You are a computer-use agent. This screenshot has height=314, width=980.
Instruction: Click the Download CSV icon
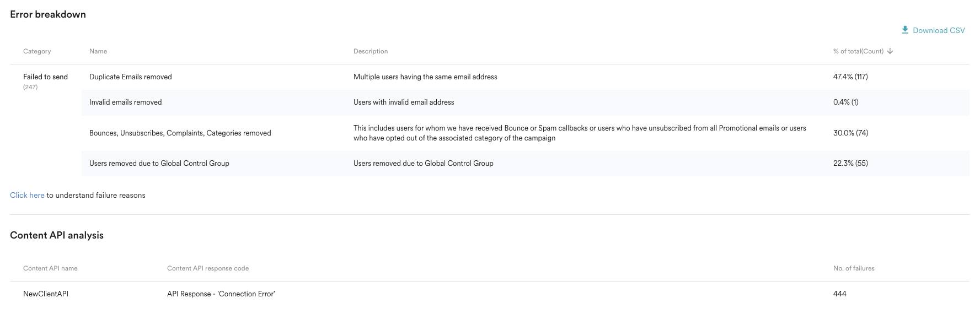pos(905,30)
